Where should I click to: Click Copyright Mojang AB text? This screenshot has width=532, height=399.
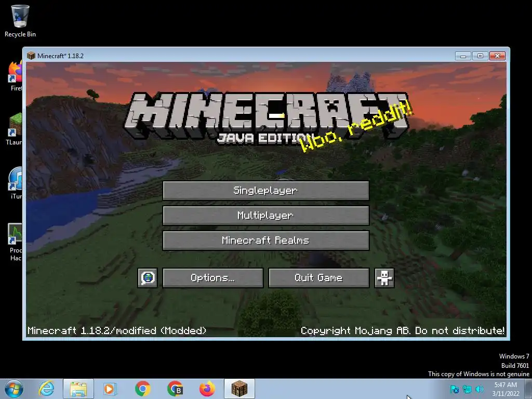click(403, 330)
